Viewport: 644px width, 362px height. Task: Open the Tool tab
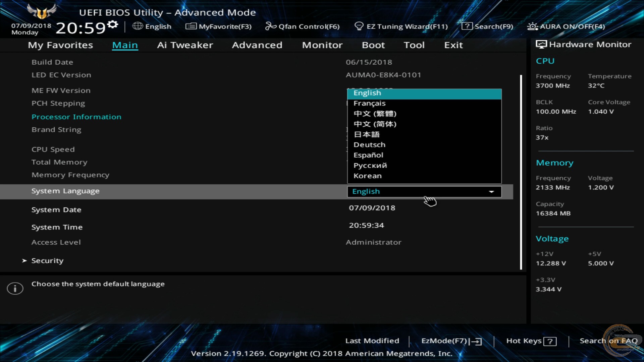pos(414,45)
